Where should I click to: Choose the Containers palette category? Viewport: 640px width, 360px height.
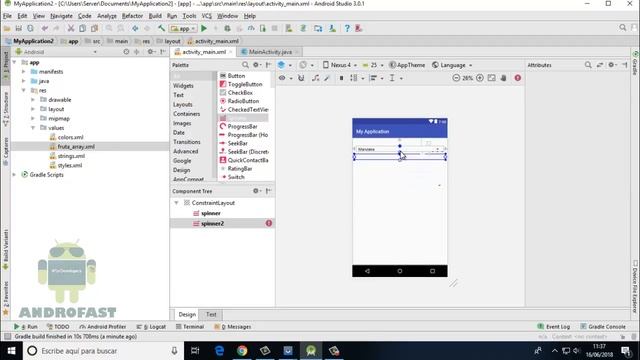186,114
